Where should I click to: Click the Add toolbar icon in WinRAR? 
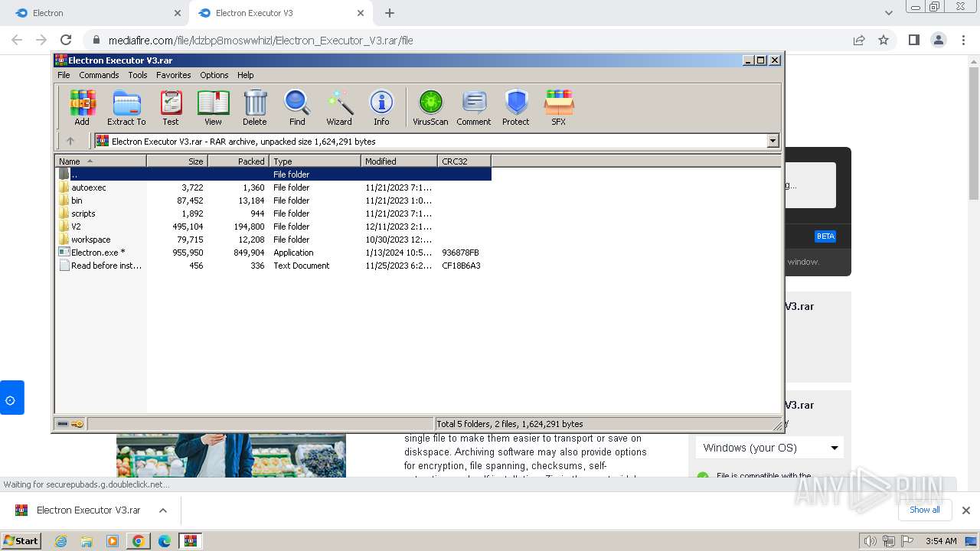pyautogui.click(x=82, y=107)
